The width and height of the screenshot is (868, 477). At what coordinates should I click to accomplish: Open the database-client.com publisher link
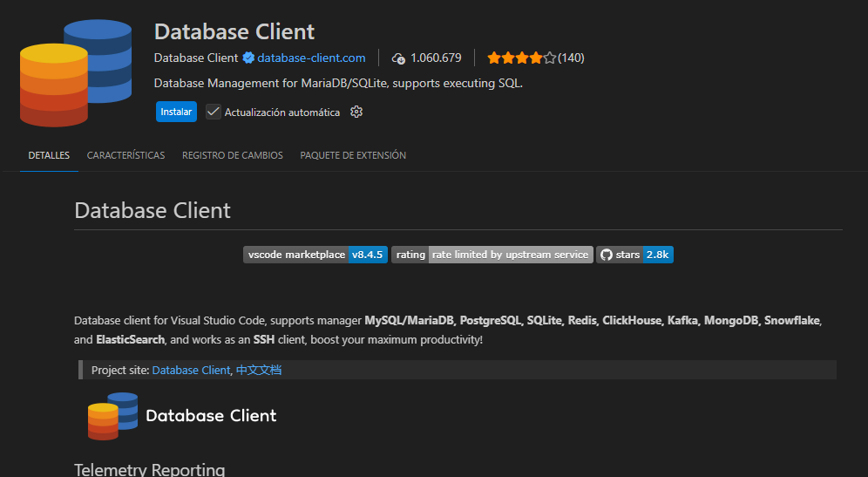coord(311,58)
